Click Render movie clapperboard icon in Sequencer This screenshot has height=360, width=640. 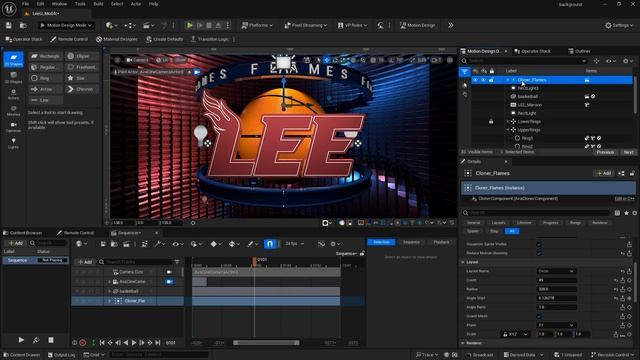[126, 244]
